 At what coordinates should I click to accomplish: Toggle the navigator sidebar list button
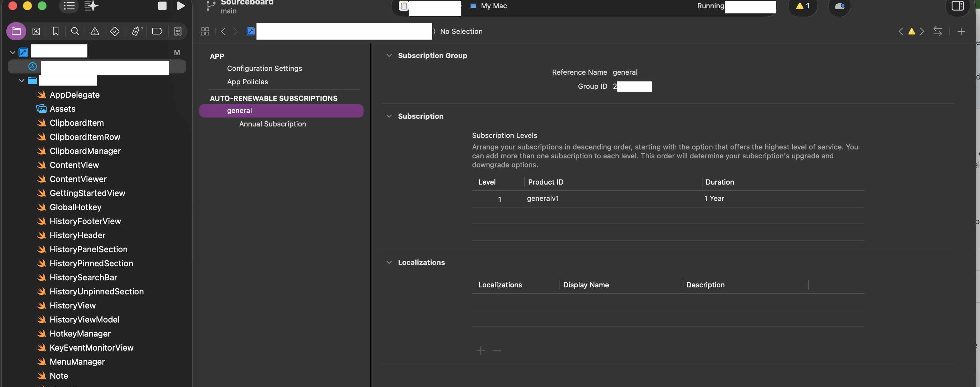click(69, 6)
